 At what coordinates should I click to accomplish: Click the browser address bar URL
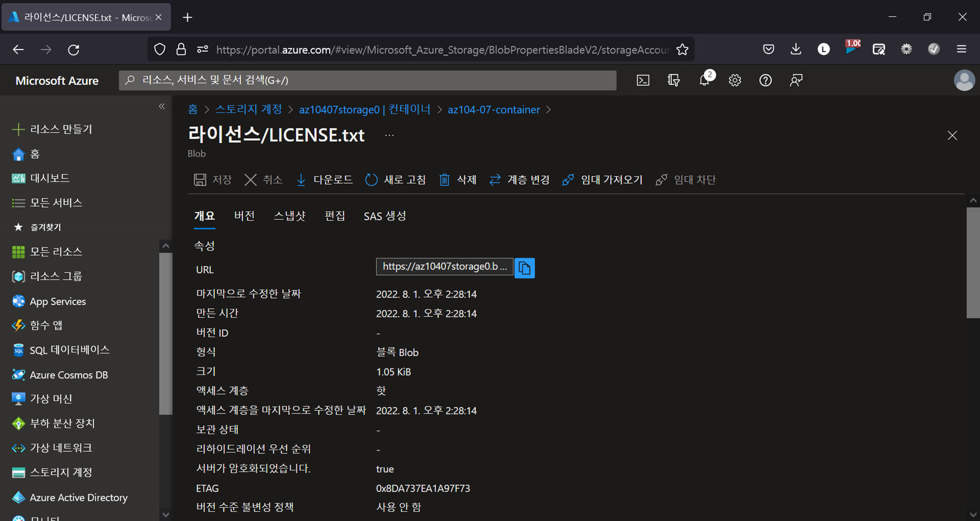442,50
